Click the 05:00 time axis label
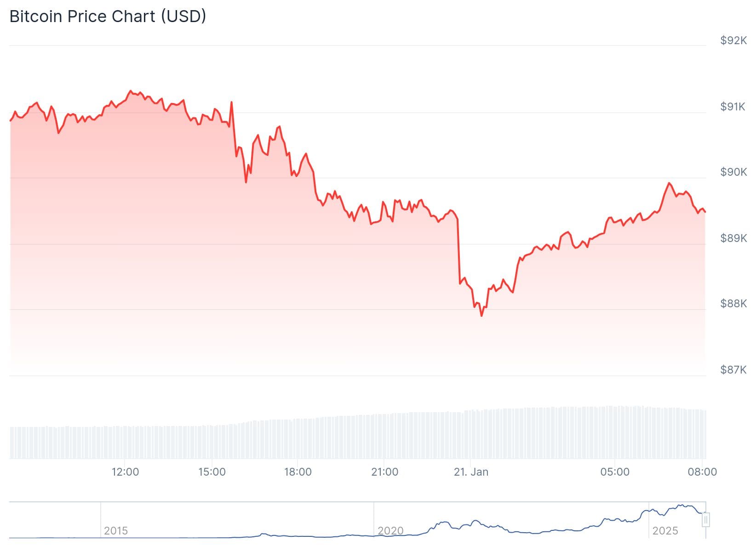Screen dimensions: 756x552 point(615,472)
